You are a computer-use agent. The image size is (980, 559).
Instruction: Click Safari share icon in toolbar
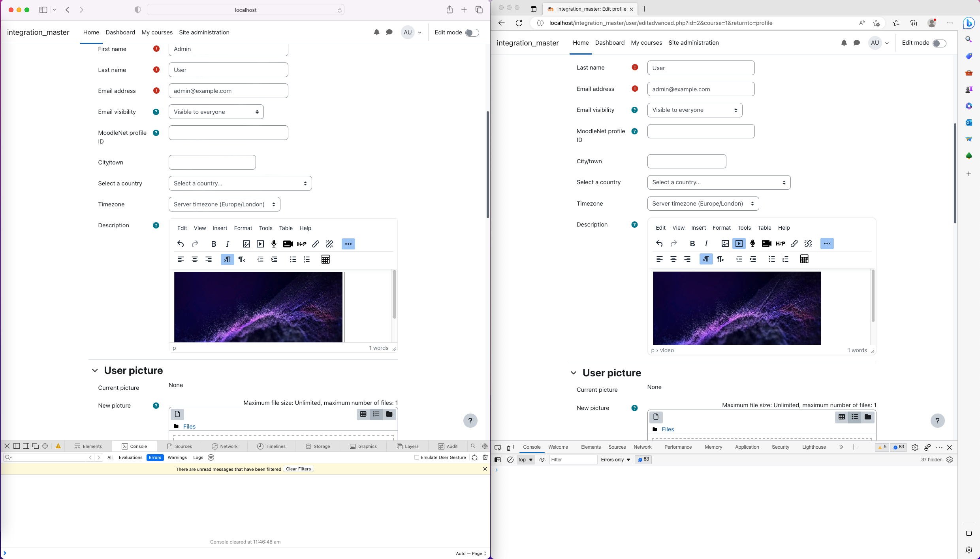(x=450, y=10)
